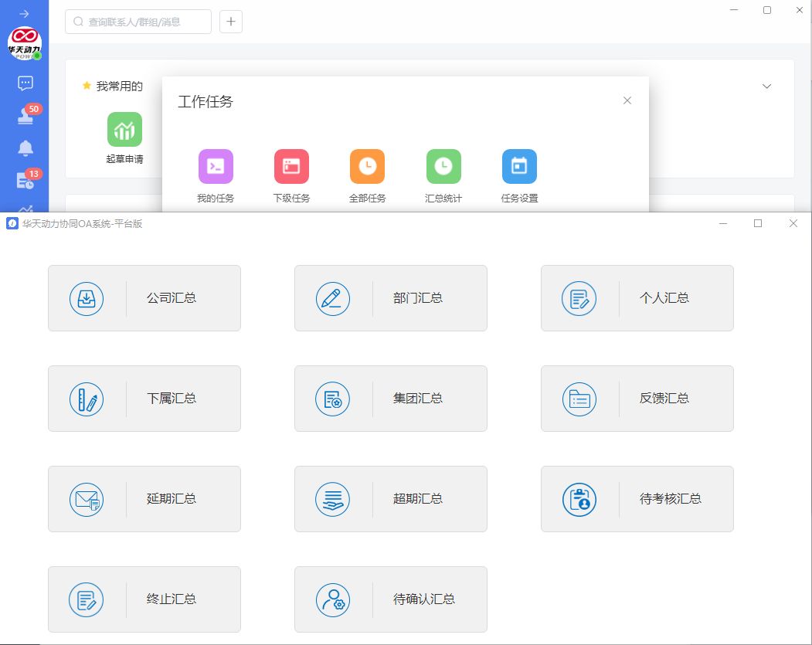
Task: Click the stamp icon with 50 badge
Action: click(x=25, y=116)
